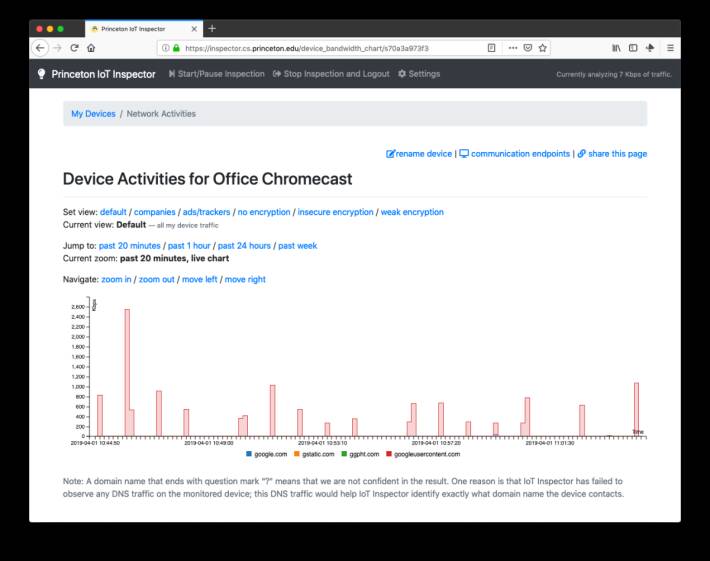Click the tallest bar in the bandwidth chart

(127, 373)
